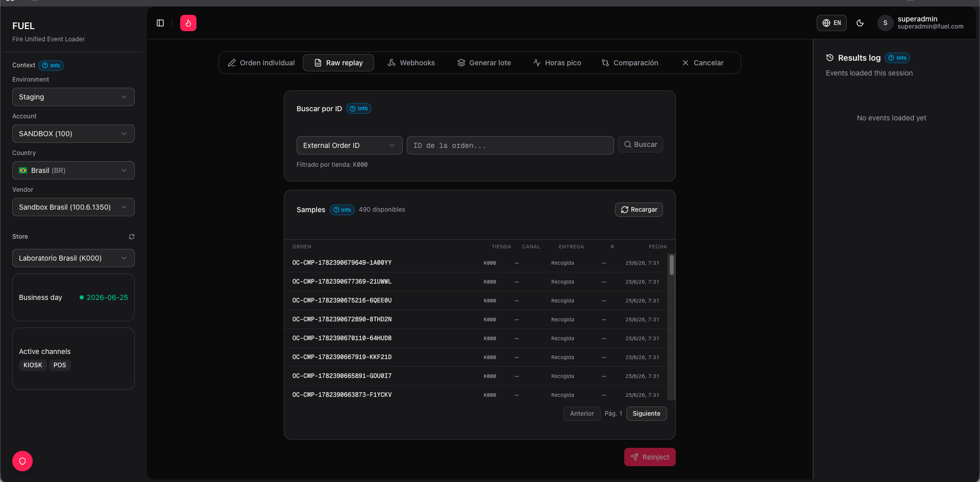This screenshot has width=980, height=482.
Task: Click the Recargar button
Action: pyautogui.click(x=639, y=210)
